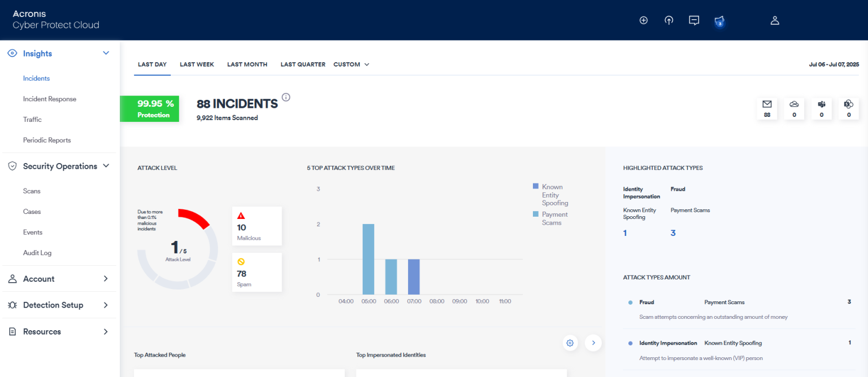Open the announcements megaphone with 3 notifications
Screen dimensions: 868x377
719,20
